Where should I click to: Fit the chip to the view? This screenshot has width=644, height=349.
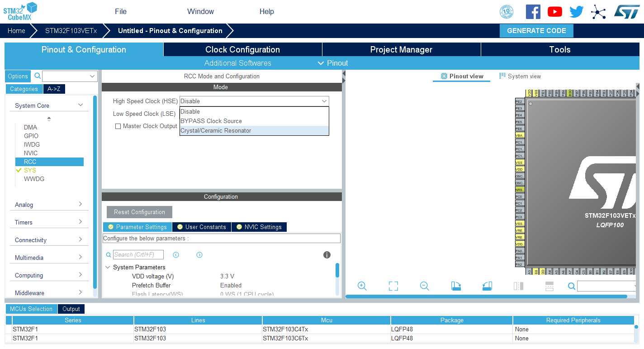click(x=393, y=286)
